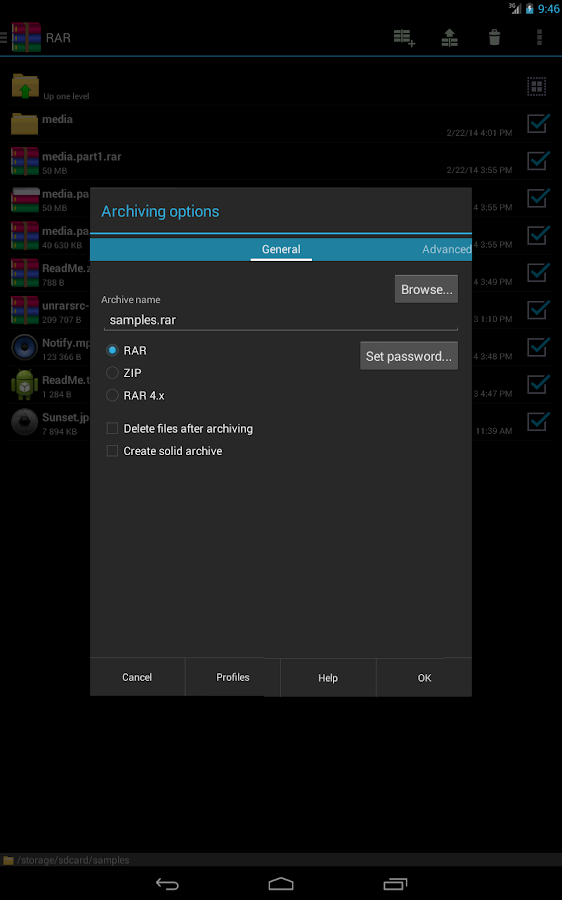
Task: Tap the add files to archive icon
Action: coord(404,38)
